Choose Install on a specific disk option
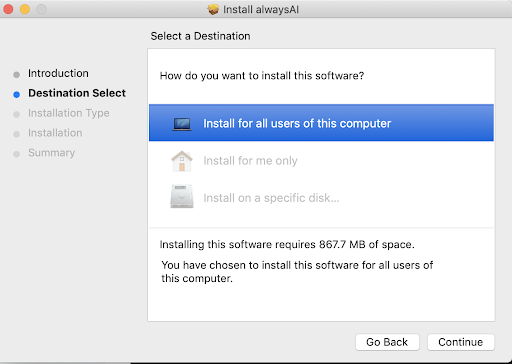The width and height of the screenshot is (512, 364). 271,198
